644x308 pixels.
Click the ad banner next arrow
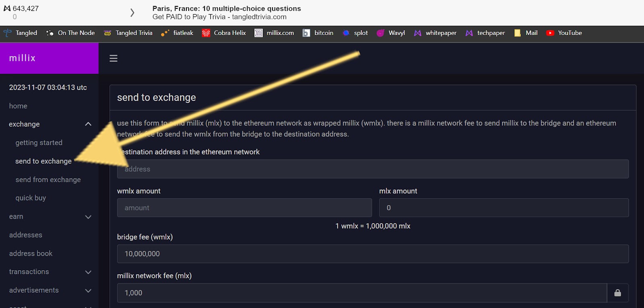pyautogui.click(x=132, y=13)
